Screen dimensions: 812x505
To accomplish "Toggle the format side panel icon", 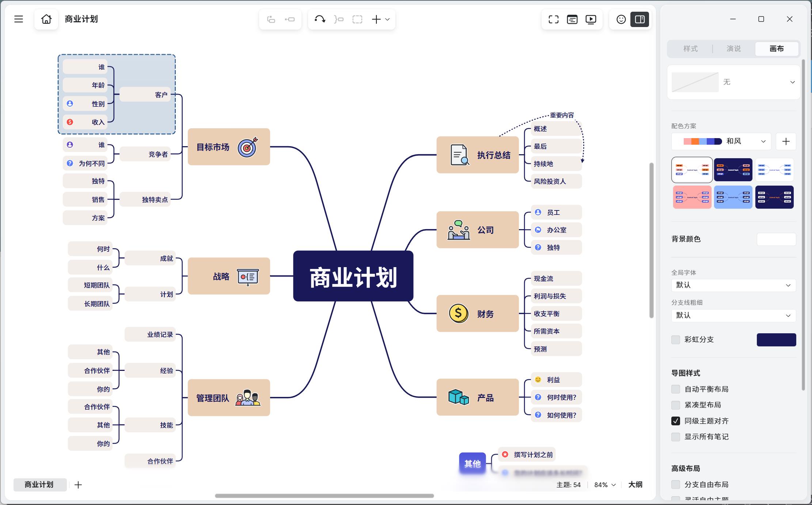I will pyautogui.click(x=640, y=19).
